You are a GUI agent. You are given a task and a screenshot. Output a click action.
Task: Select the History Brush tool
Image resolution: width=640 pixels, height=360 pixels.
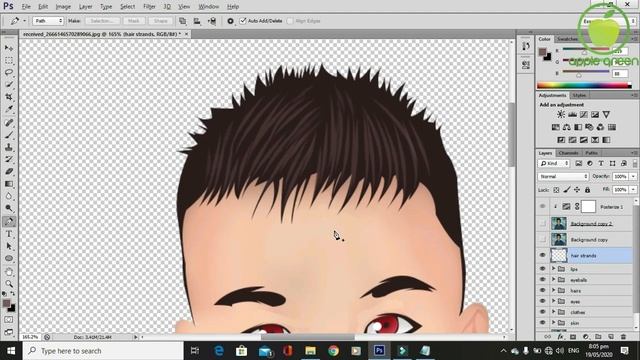tap(9, 159)
